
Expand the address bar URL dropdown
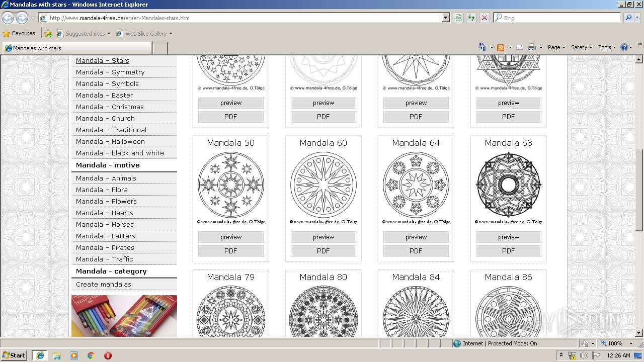coord(446,18)
